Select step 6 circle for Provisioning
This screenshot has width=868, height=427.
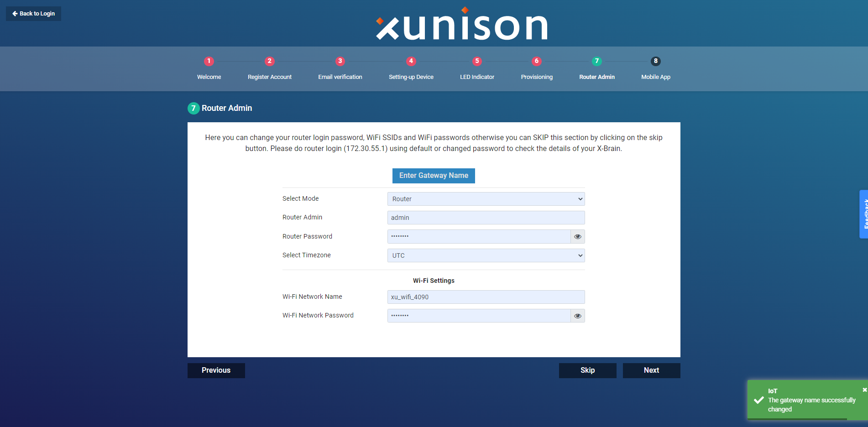coord(537,61)
